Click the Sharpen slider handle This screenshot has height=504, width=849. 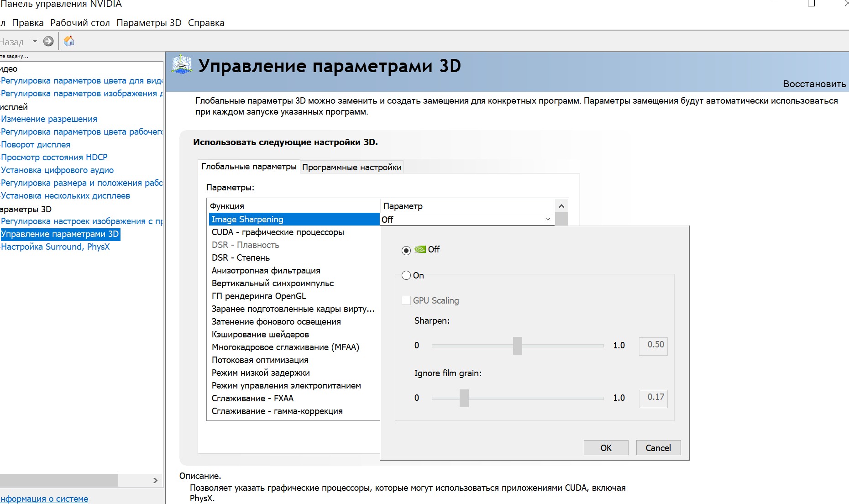point(517,346)
